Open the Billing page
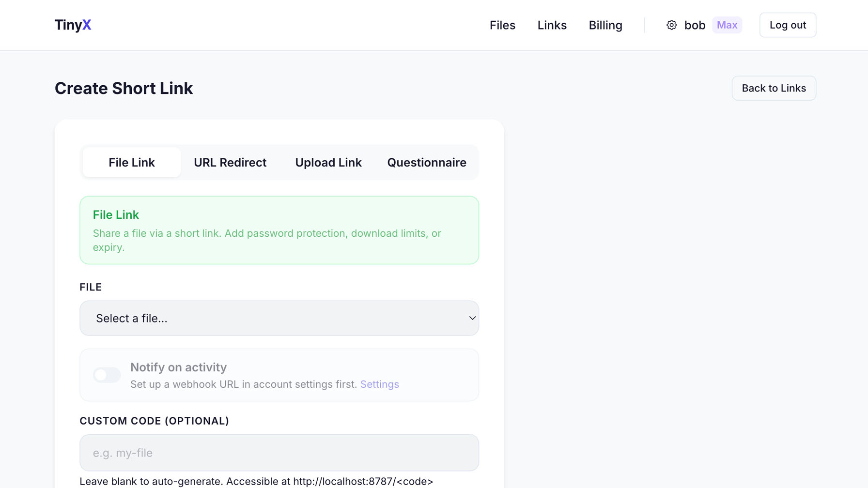This screenshot has height=488, width=868. click(605, 25)
